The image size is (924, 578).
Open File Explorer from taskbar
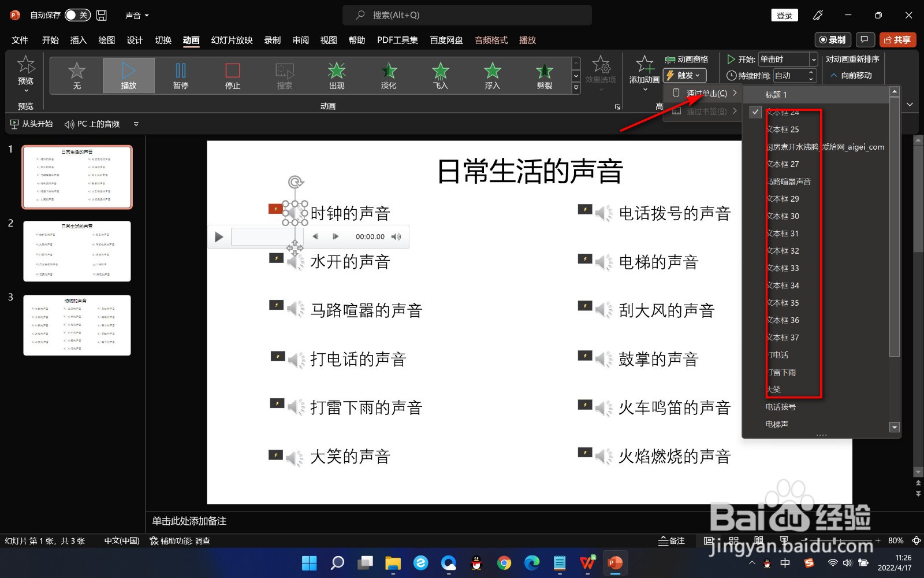point(393,563)
